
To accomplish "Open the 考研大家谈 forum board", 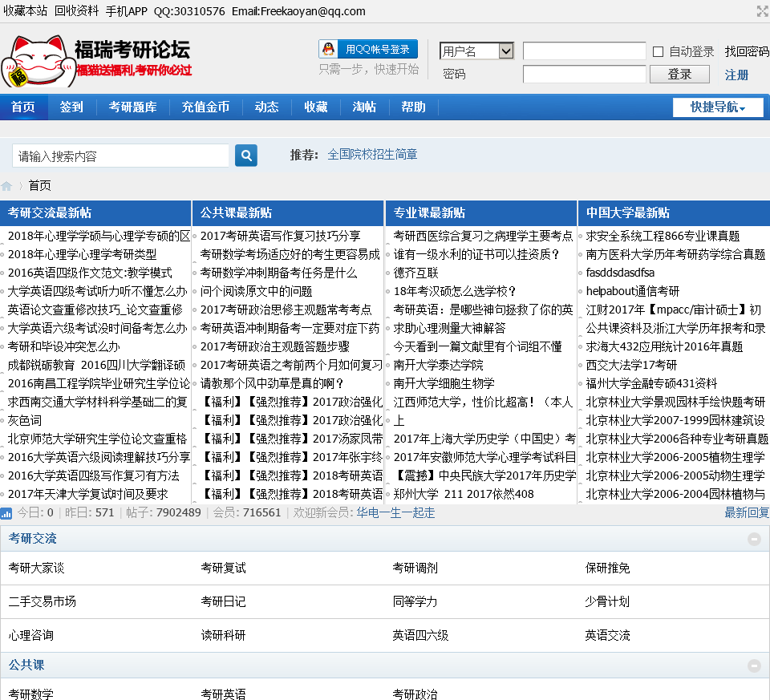I will (x=36, y=568).
